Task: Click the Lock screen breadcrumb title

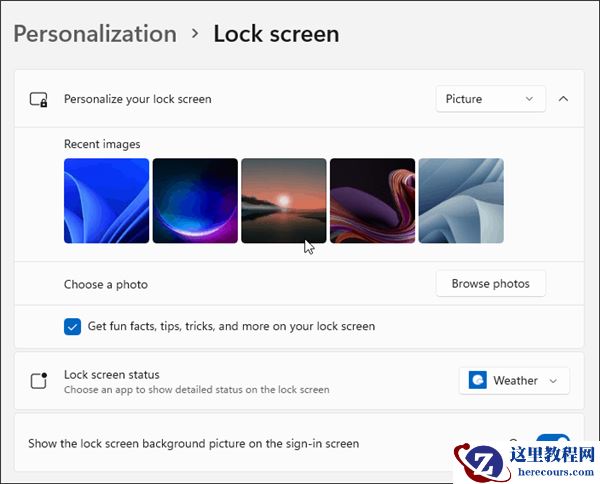Action: [276, 34]
